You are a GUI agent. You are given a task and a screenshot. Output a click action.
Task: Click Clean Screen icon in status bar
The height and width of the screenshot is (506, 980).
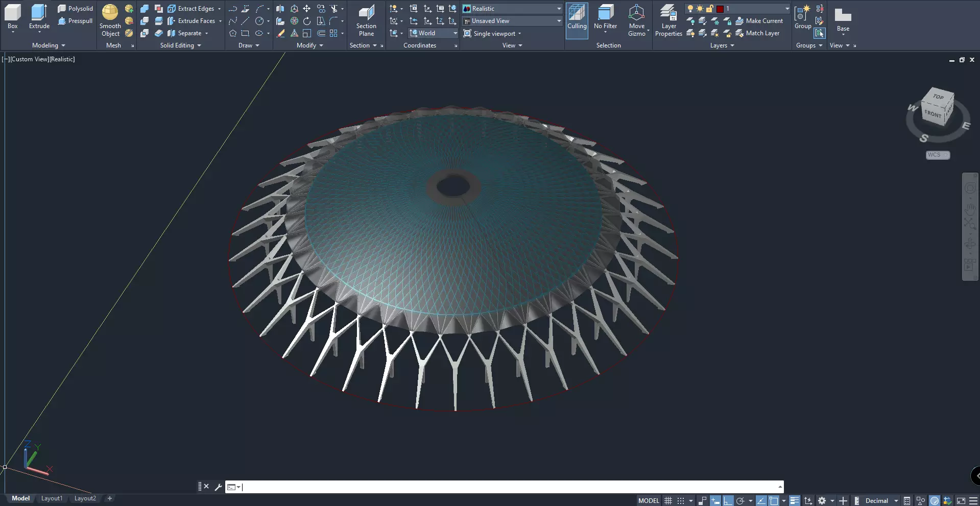point(961,501)
